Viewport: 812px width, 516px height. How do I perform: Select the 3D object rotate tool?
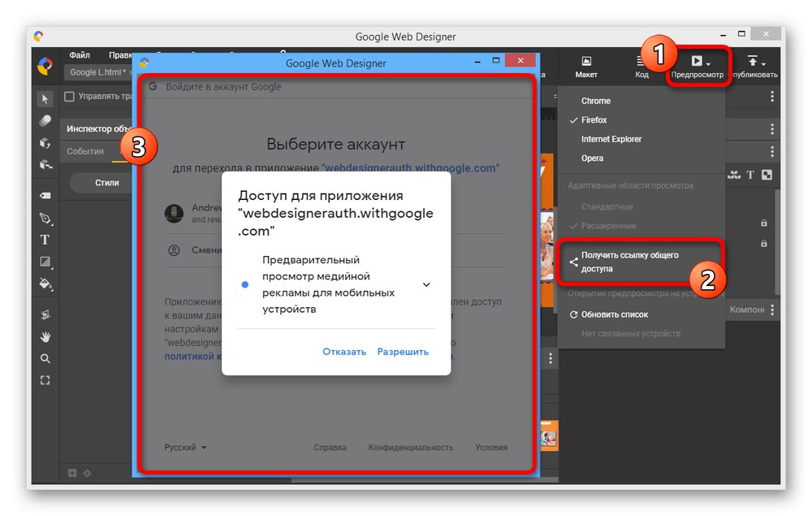(x=45, y=143)
